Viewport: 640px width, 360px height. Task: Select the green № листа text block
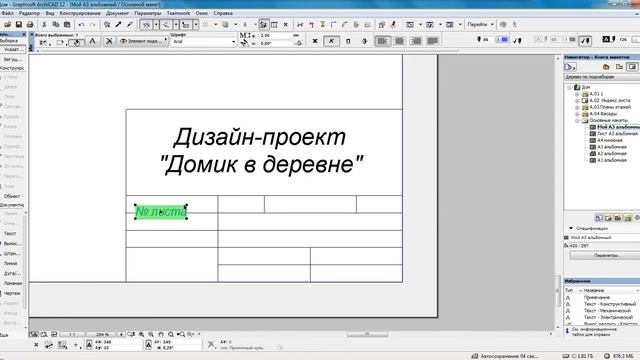click(161, 211)
